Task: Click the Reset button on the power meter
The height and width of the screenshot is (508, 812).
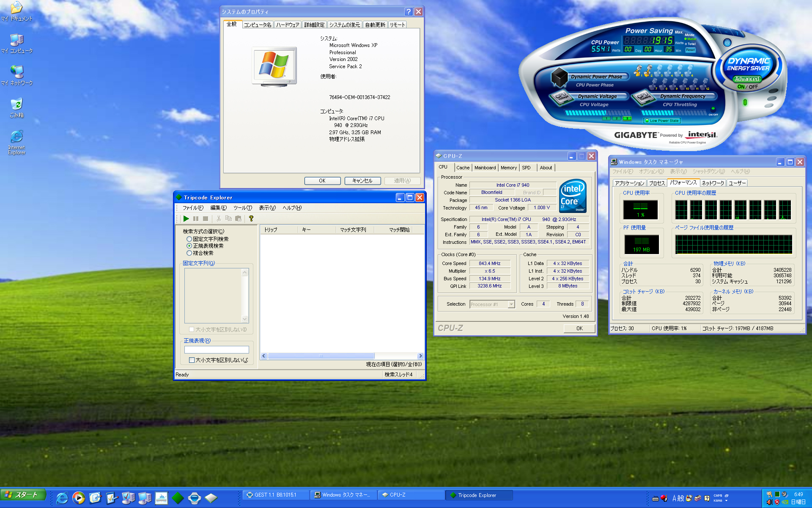Action: 690,50
